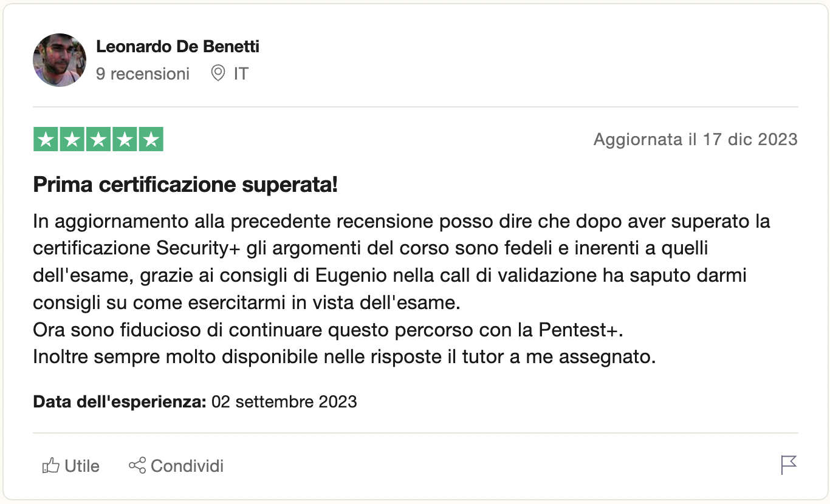The image size is (830, 504).
Task: Click Leonardo De Benetti's profile avatar
Action: click(x=59, y=60)
